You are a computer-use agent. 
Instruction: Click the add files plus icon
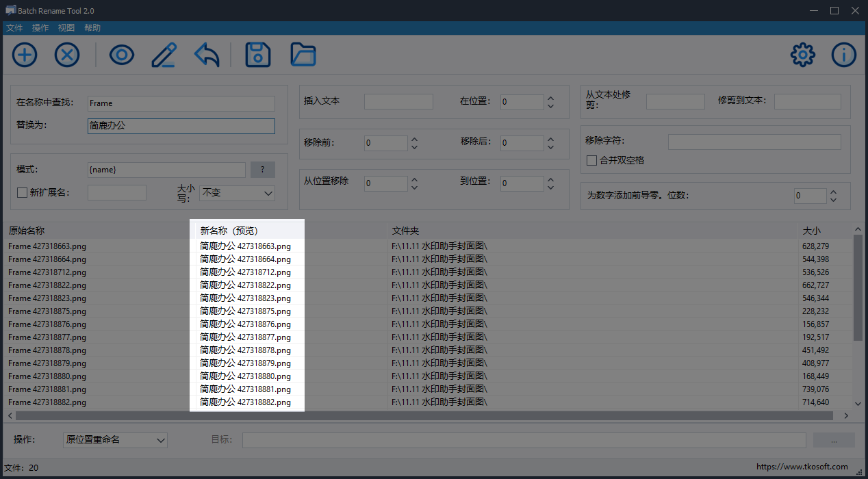[25, 55]
